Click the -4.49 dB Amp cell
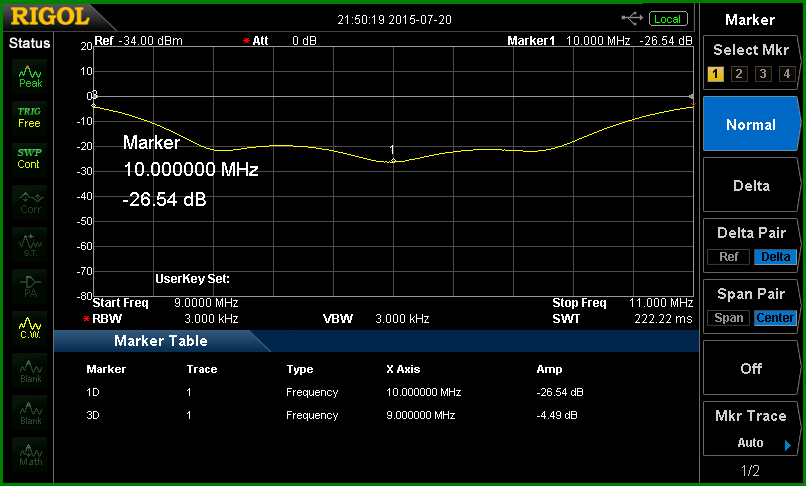 pos(557,415)
